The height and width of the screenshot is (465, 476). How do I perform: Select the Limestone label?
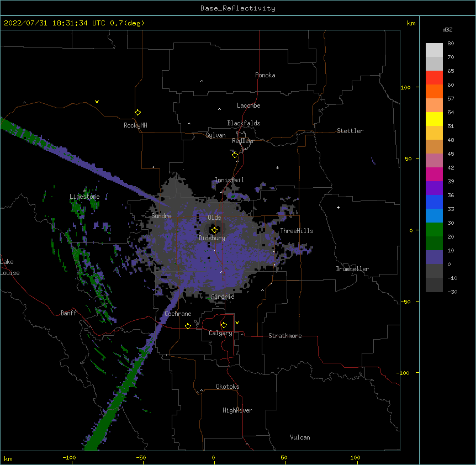pos(84,197)
